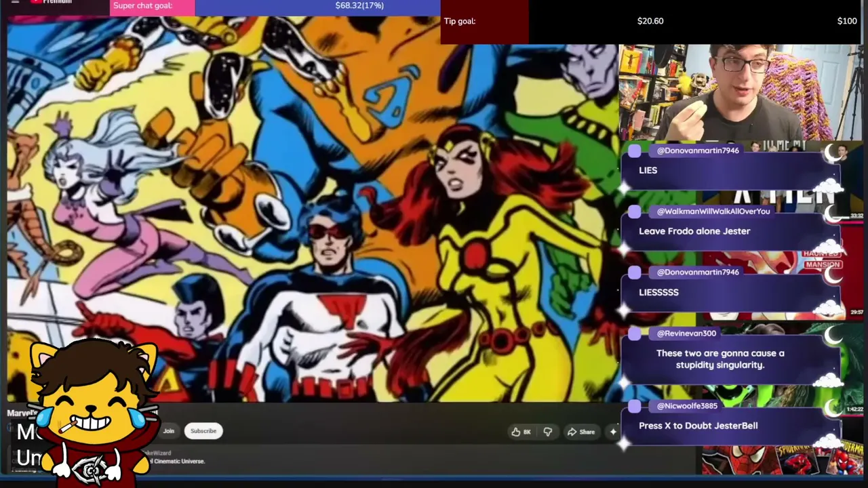Like the video with thumbs up

click(521, 432)
